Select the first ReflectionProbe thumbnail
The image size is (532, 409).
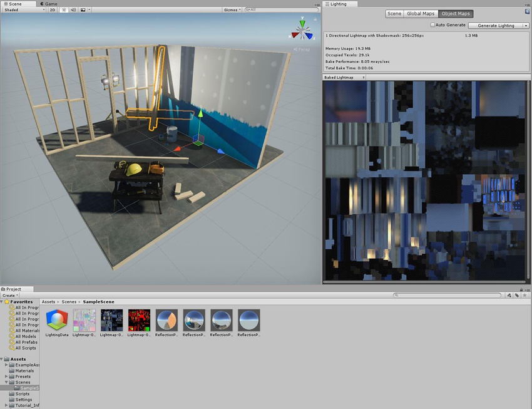(166, 321)
